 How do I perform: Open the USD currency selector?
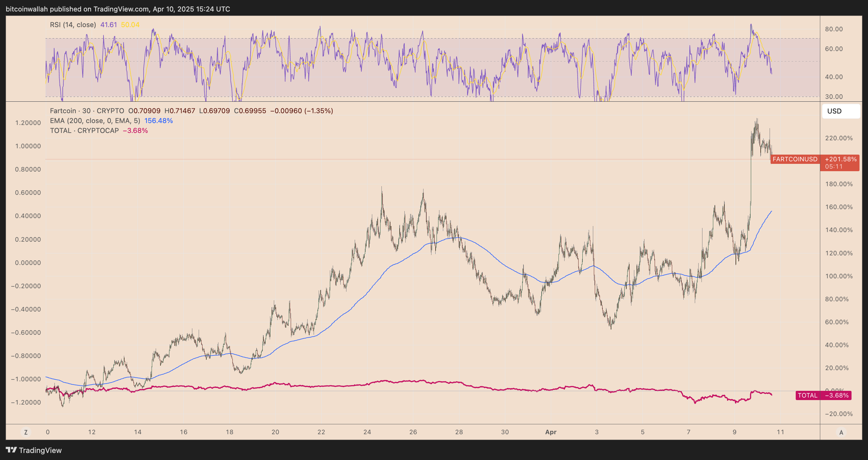[841, 111]
